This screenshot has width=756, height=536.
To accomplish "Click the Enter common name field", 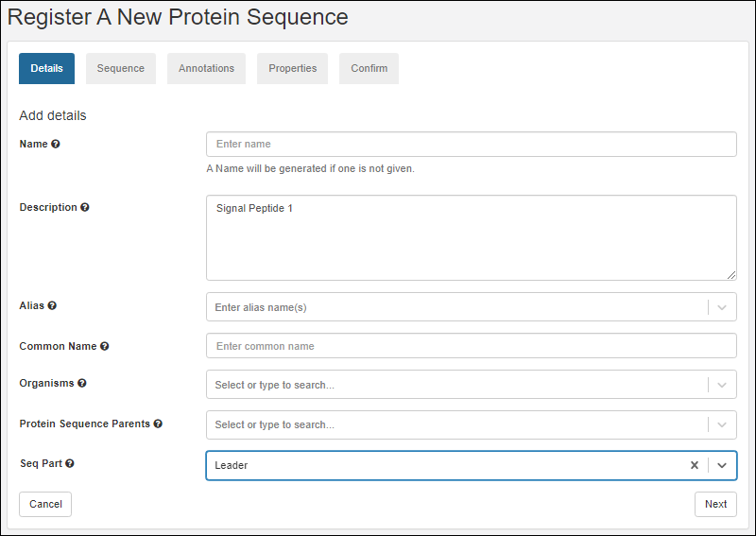I will 471,346.
